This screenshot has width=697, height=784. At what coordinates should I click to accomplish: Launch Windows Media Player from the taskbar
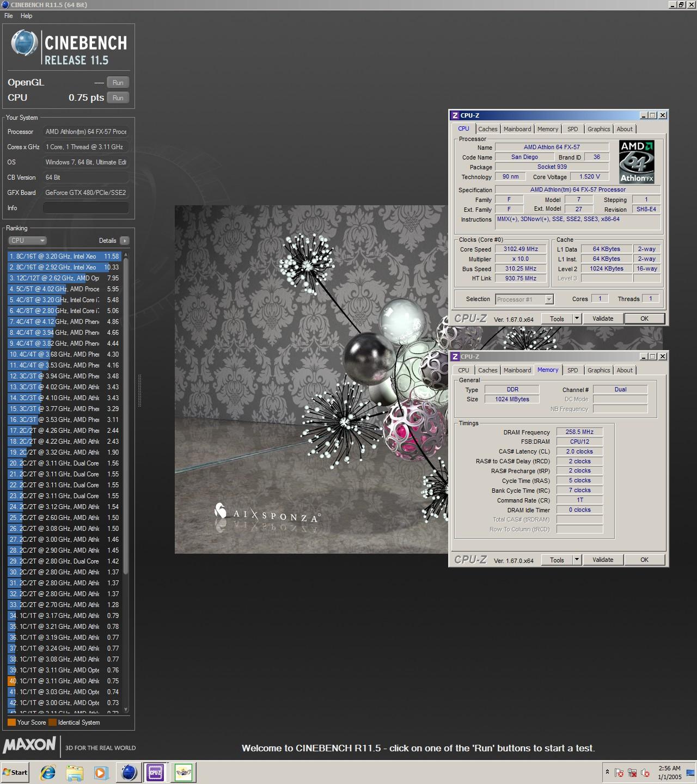[x=100, y=772]
